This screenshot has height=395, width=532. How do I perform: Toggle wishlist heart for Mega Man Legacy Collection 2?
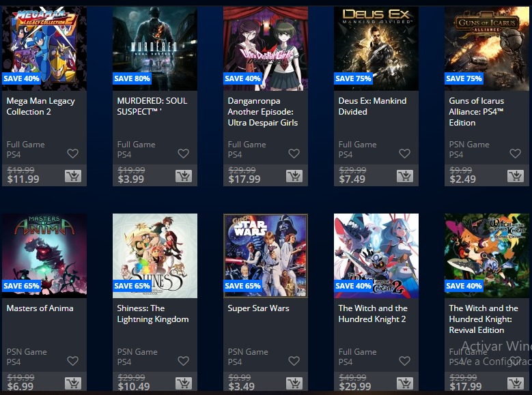pos(72,153)
